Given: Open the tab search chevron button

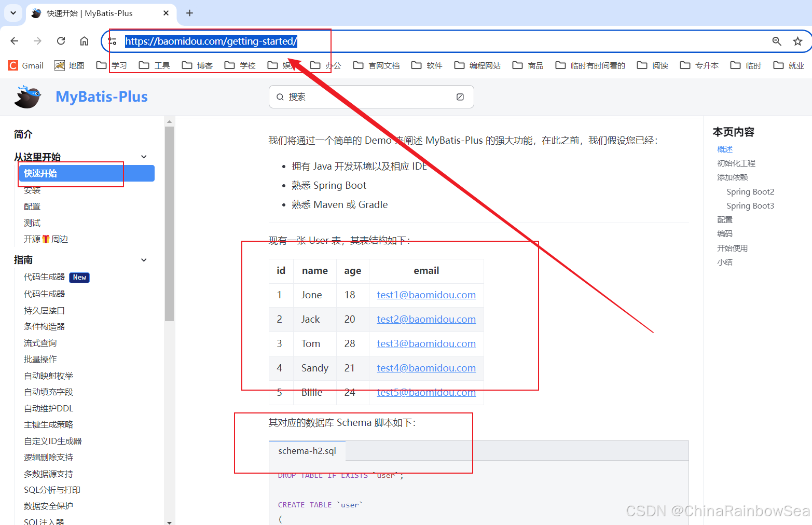Looking at the screenshot, I should click(x=13, y=13).
